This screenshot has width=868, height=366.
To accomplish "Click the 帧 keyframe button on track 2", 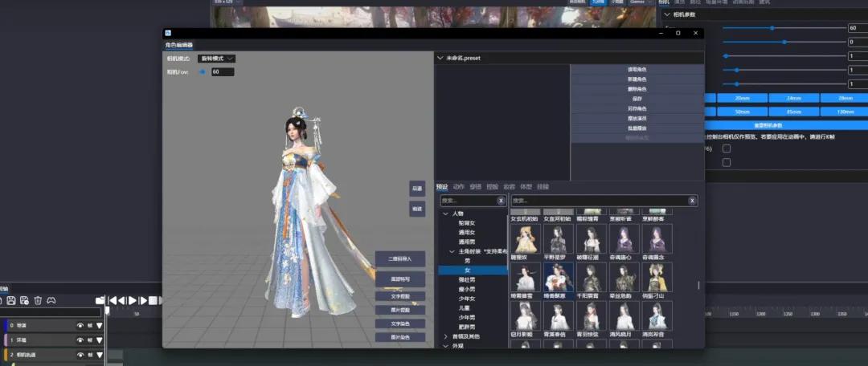I will click(90, 355).
